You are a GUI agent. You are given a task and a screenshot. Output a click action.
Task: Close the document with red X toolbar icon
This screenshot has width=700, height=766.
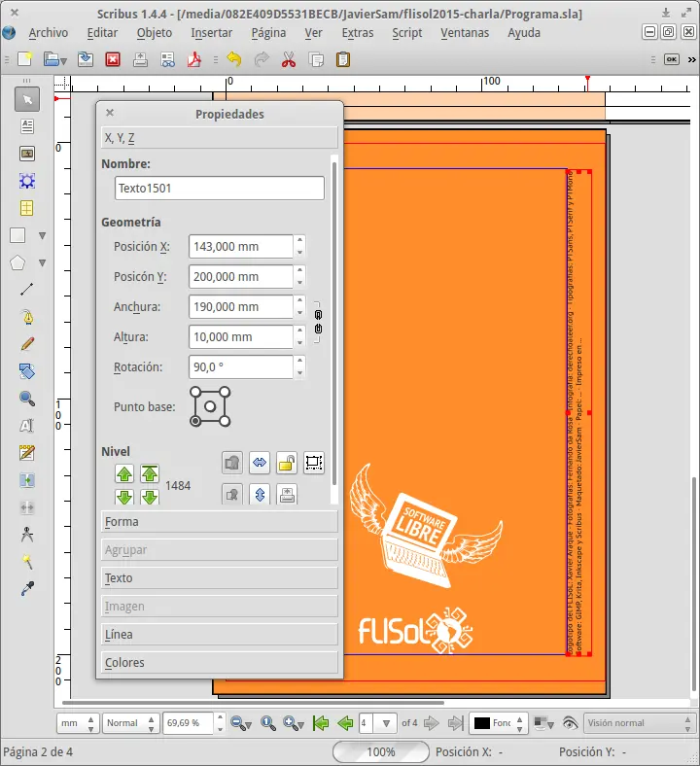(x=113, y=59)
